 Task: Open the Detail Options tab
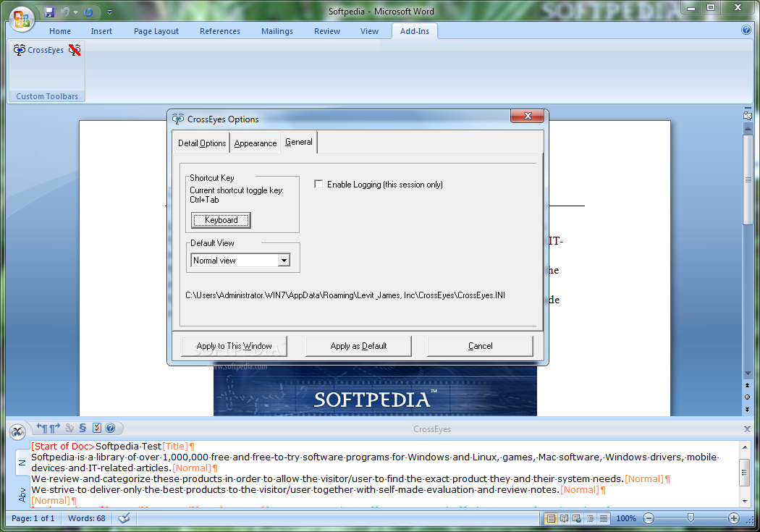(202, 143)
